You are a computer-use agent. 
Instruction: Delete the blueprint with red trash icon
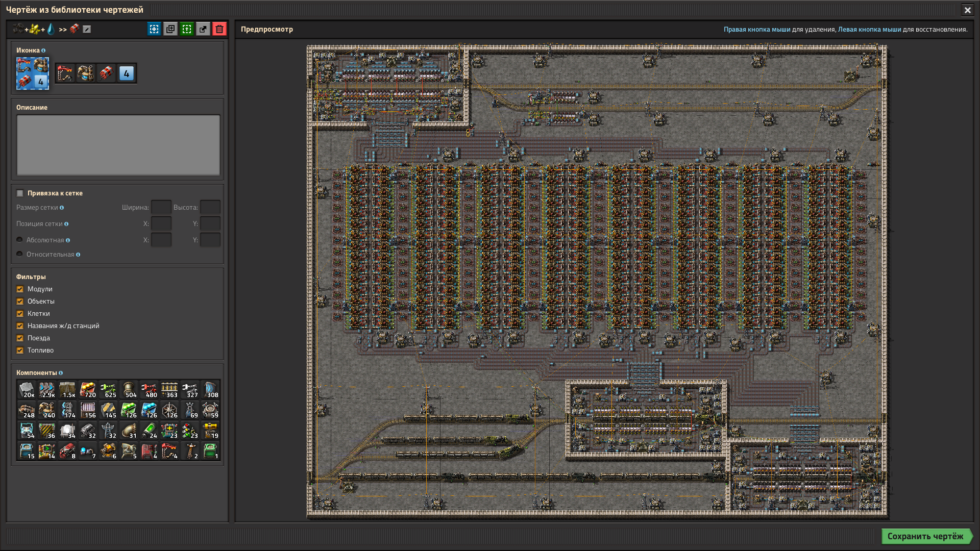click(x=219, y=29)
